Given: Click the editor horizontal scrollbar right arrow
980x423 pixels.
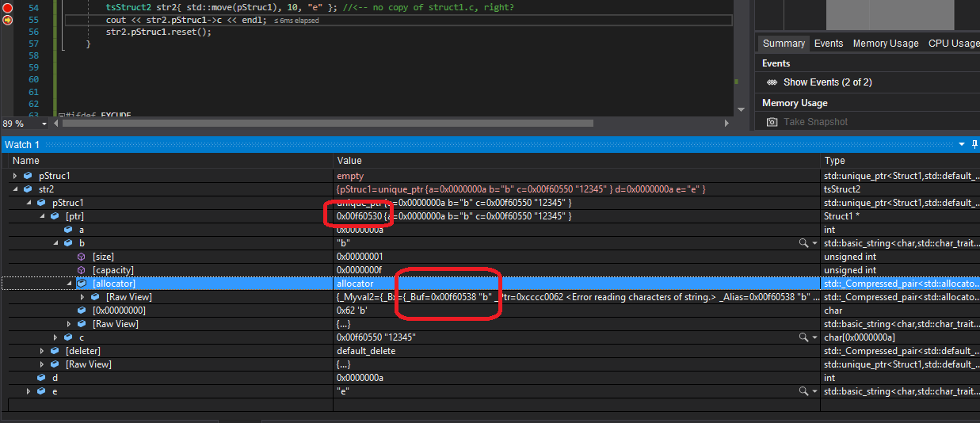Looking at the screenshot, I should [x=727, y=124].
